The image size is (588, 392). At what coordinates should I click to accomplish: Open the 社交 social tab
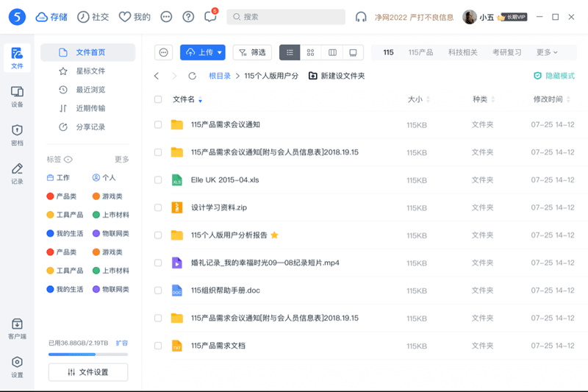click(93, 17)
